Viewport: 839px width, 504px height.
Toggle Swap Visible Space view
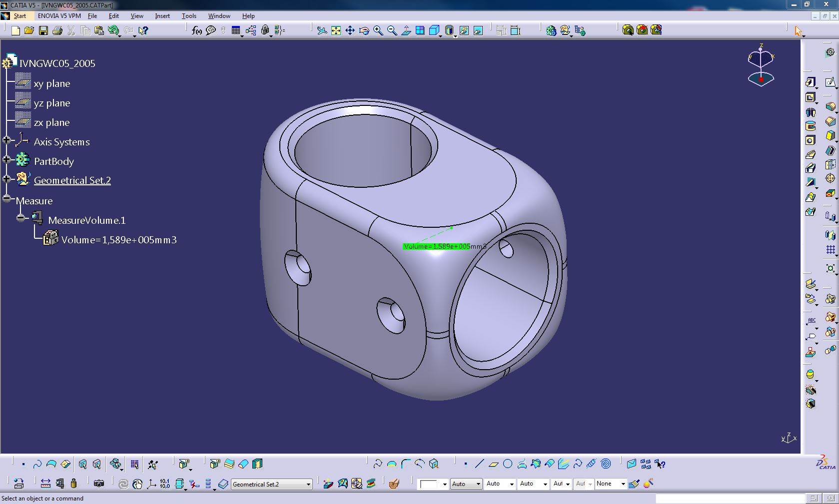point(478,31)
